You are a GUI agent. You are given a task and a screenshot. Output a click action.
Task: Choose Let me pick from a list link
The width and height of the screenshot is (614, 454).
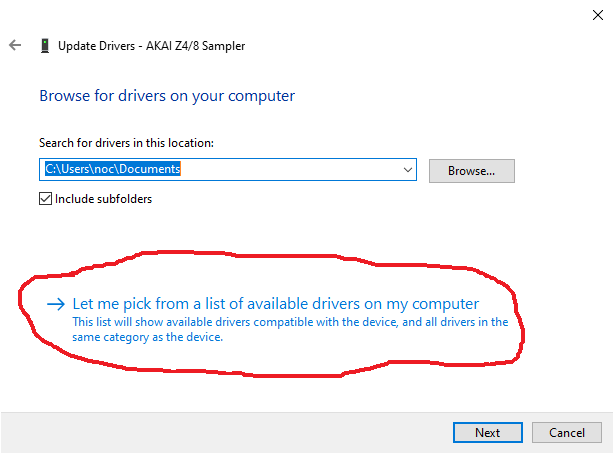(276, 304)
